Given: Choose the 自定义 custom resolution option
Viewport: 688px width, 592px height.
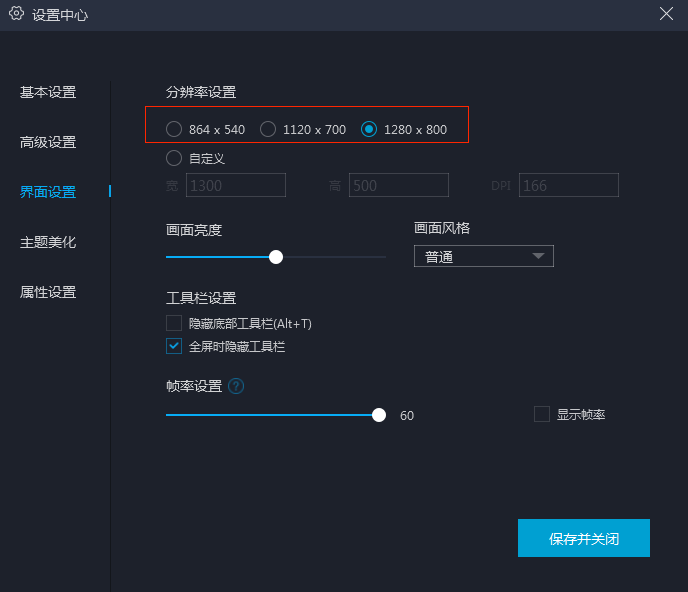Looking at the screenshot, I should pos(174,158).
